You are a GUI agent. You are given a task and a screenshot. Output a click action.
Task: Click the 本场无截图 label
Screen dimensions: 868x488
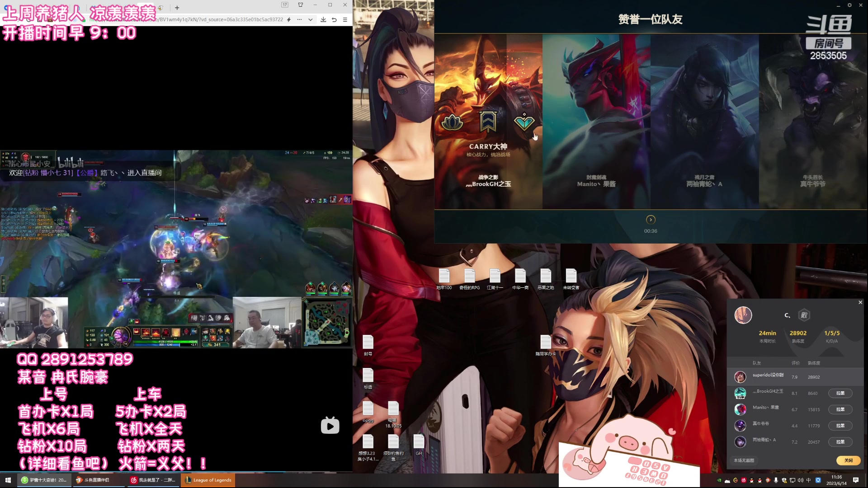click(744, 460)
